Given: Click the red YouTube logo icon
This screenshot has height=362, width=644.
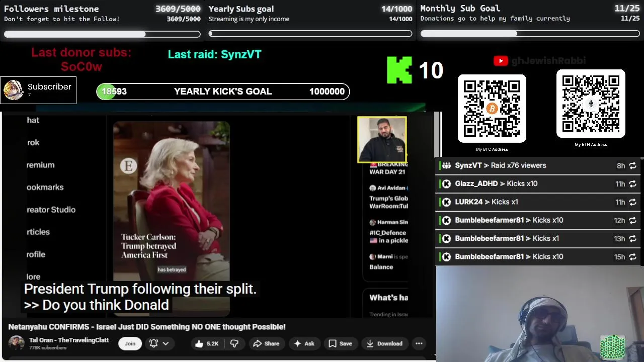Looking at the screenshot, I should click(501, 61).
